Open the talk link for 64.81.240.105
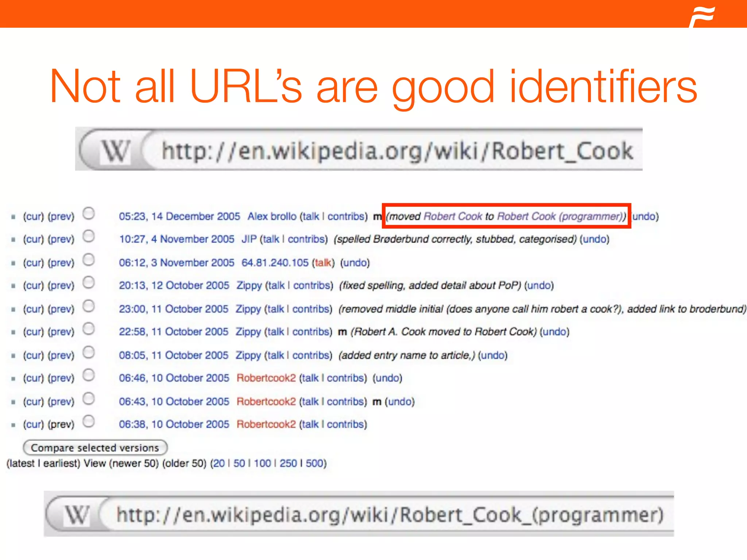The height and width of the screenshot is (560, 747). point(323,263)
